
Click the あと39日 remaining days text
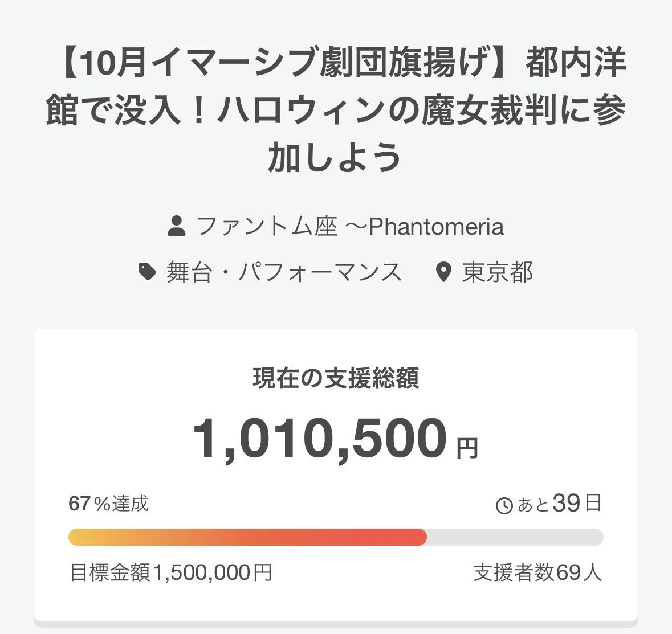pyautogui.click(x=559, y=504)
